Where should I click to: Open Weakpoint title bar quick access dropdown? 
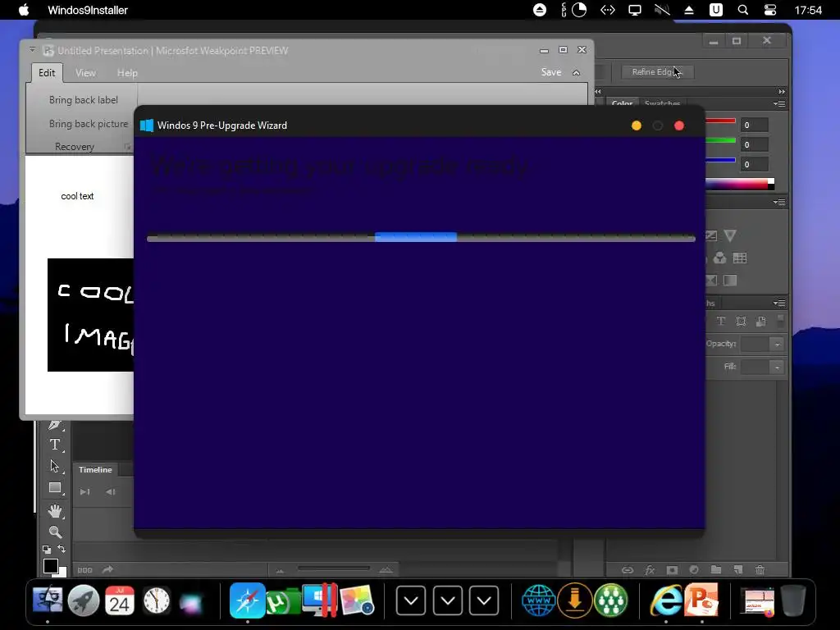[x=32, y=50]
